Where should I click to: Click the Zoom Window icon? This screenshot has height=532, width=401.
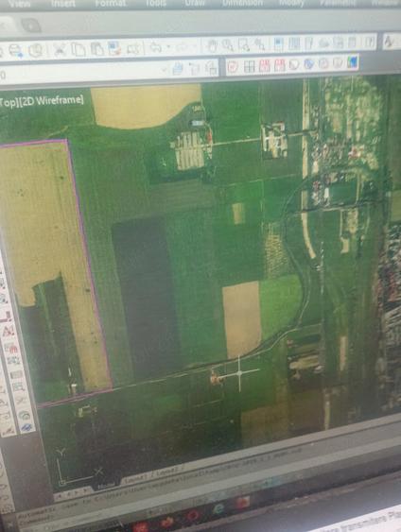(x=243, y=44)
